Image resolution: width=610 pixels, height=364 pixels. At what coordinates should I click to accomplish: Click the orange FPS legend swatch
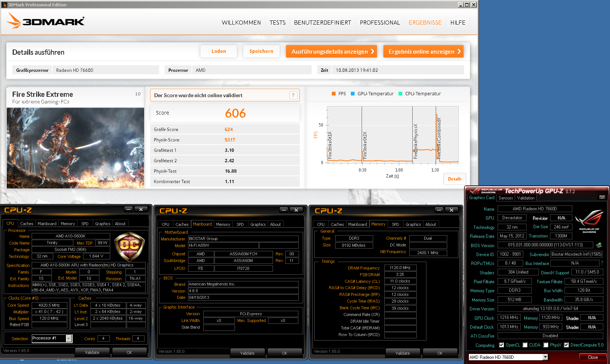point(334,94)
